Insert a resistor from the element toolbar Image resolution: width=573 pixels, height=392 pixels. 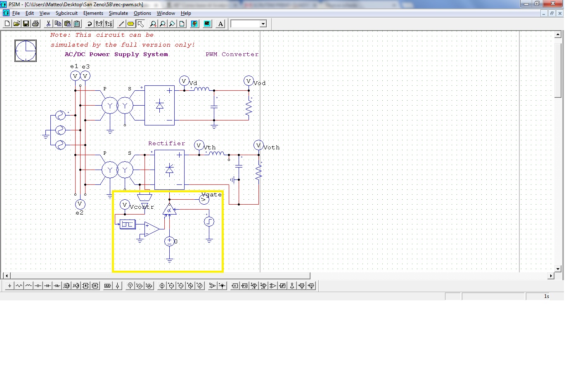coord(19,286)
